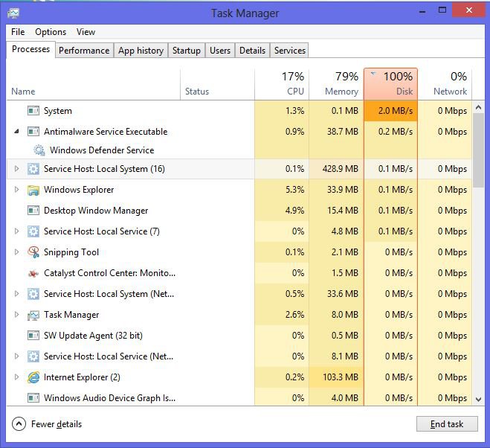Viewport: 490px width, 448px height.
Task: Click the Fewer details up-arrow icon
Action: pos(19,424)
